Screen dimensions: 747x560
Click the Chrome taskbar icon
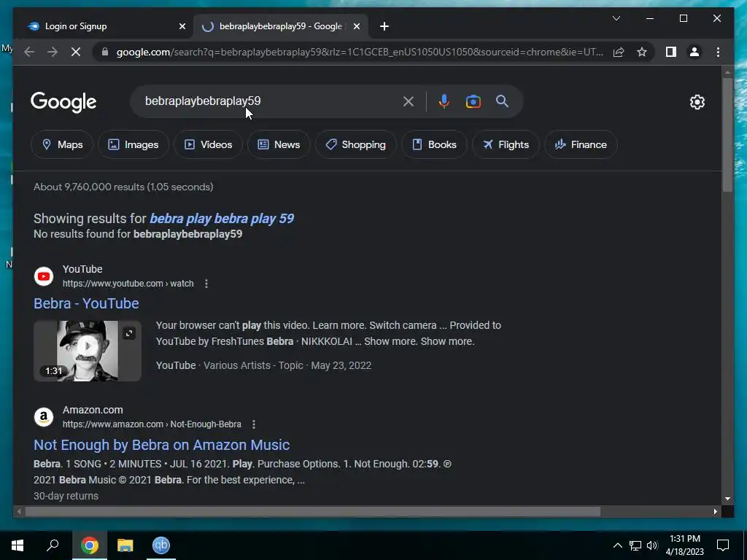pos(90,545)
